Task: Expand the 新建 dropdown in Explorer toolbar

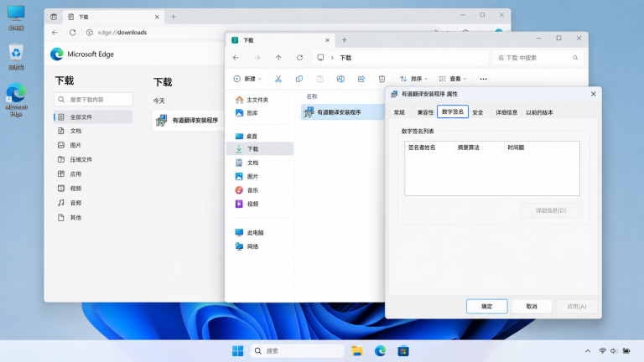Action: (247, 79)
